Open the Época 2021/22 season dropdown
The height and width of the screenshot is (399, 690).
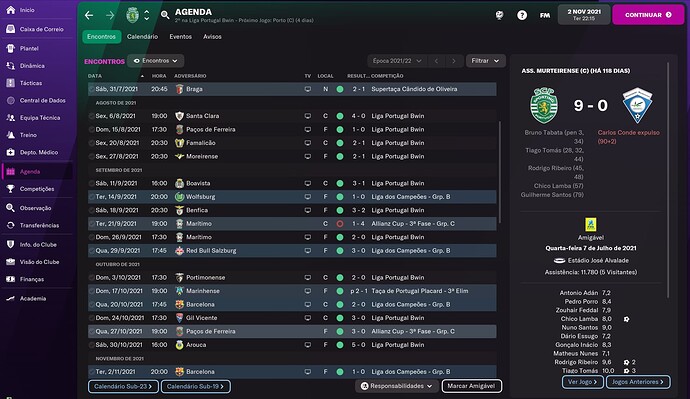click(397, 61)
